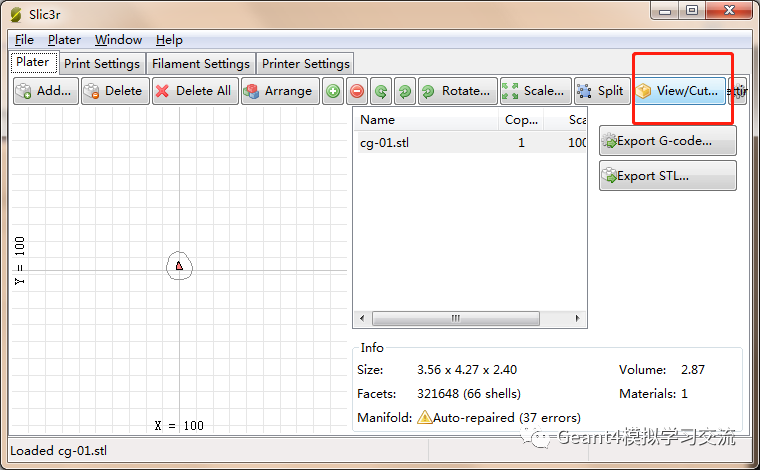Switch to Printer Settings tab

coord(305,63)
